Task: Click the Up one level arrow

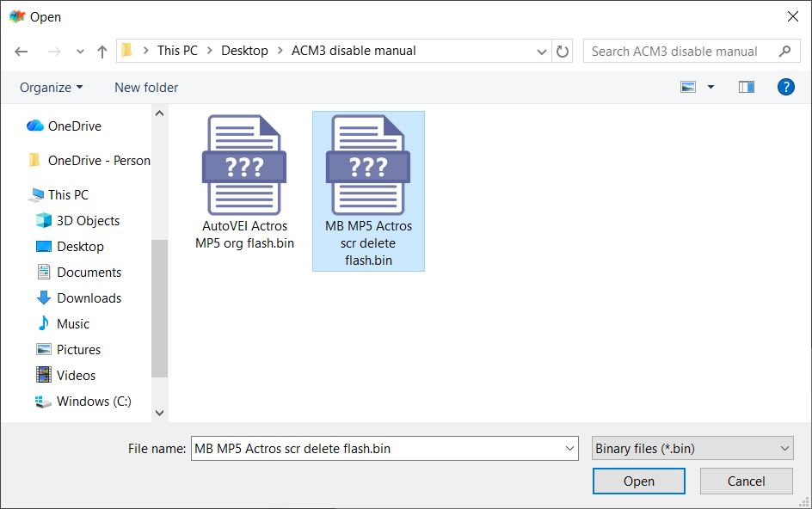Action: [x=102, y=52]
